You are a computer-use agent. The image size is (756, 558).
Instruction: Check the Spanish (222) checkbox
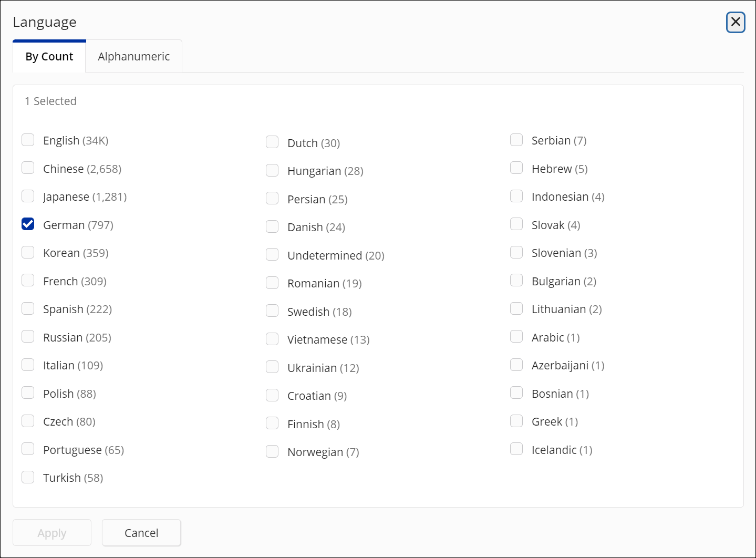pyautogui.click(x=28, y=308)
